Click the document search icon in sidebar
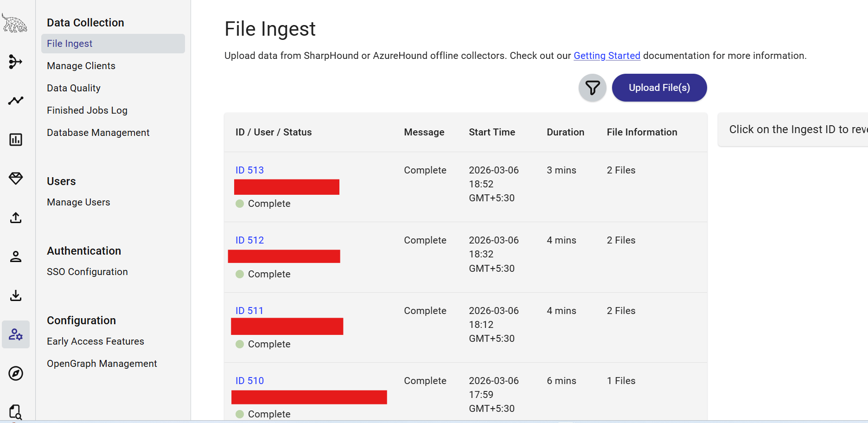Image resolution: width=868 pixels, height=423 pixels. pyautogui.click(x=16, y=412)
